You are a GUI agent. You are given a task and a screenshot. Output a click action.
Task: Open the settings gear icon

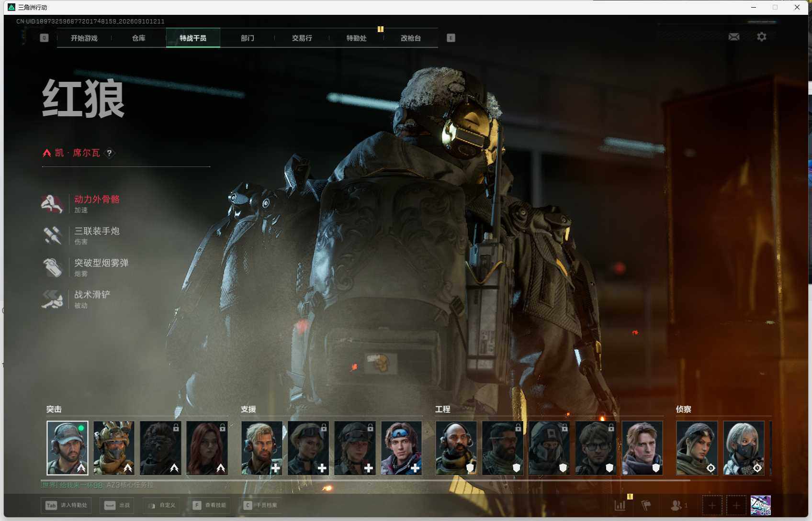[x=761, y=37]
